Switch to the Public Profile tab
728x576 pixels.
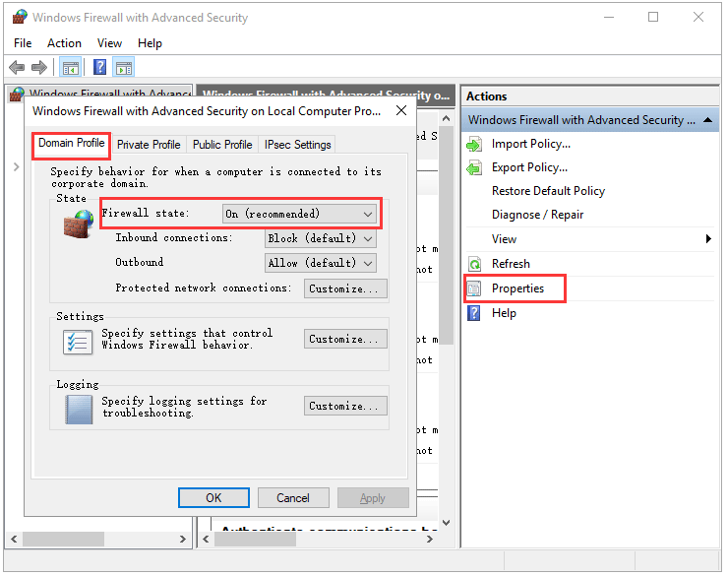pos(222,145)
